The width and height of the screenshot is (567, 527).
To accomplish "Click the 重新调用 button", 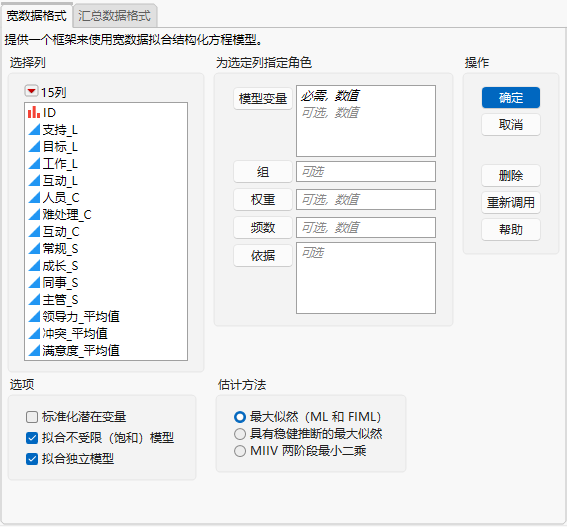I will [511, 202].
